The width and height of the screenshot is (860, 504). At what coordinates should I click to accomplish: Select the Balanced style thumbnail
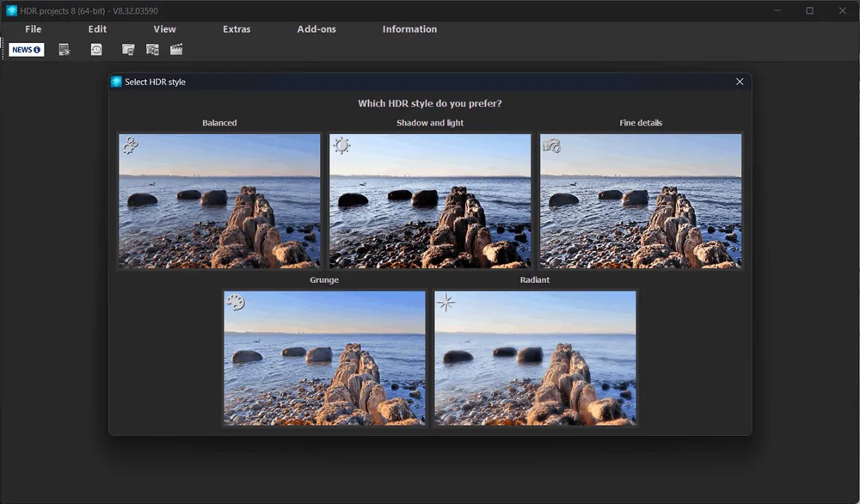point(219,201)
